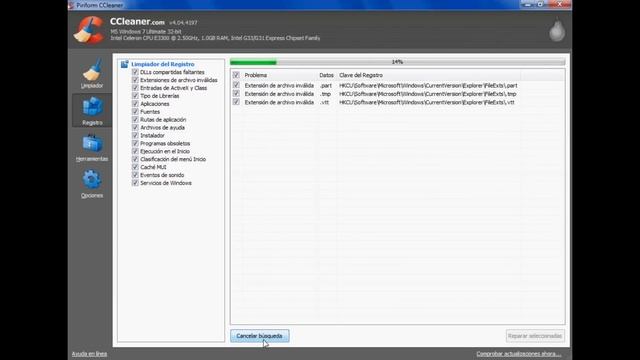Viewport: 640px width, 360px height.
Task: Toggle Tipo de Librerías checkbox
Action: [135, 96]
